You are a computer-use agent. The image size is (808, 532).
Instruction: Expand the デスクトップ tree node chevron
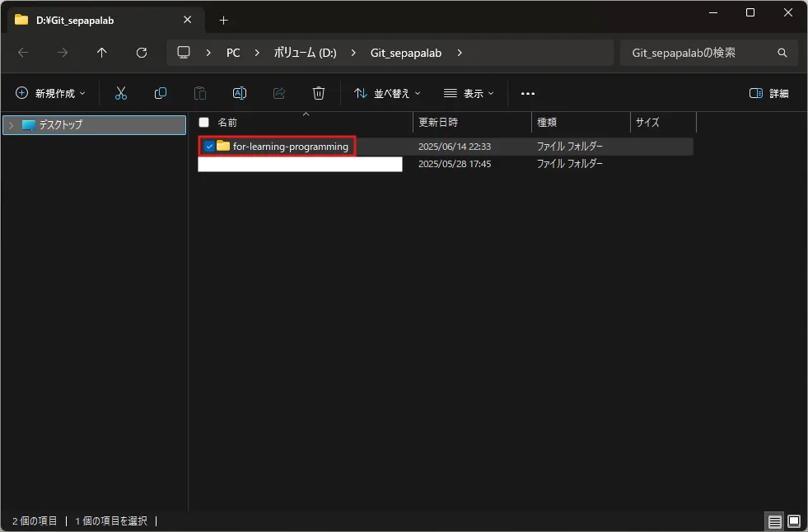click(x=11, y=125)
